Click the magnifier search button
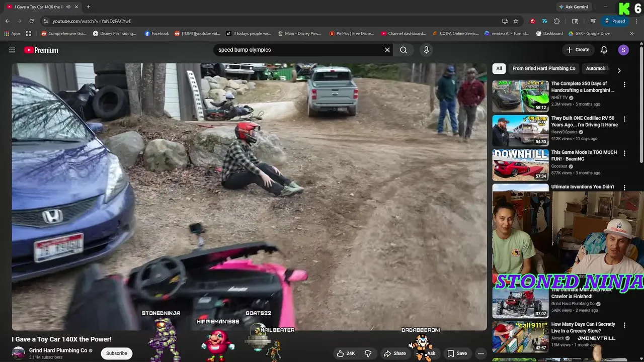 coord(404,50)
